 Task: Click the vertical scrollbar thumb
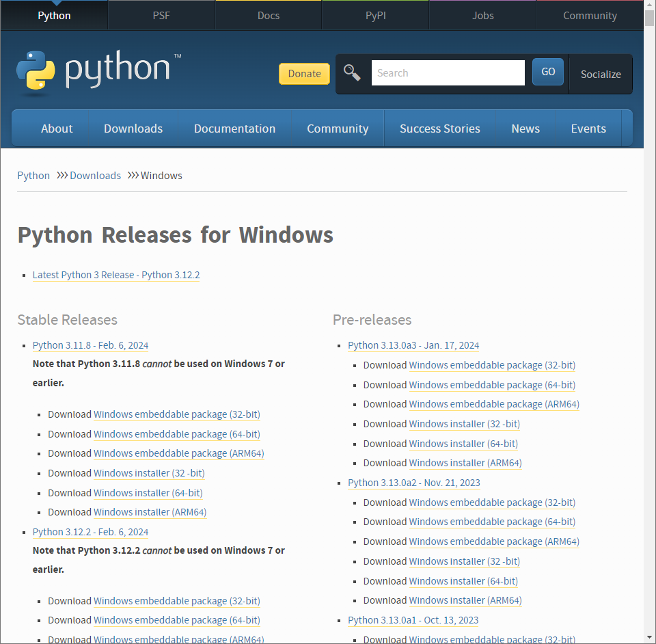(649, 18)
